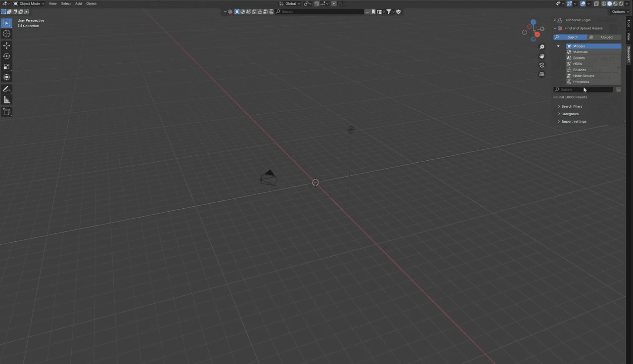Viewport: 633px width, 364px height.
Task: Switch viewport to wireframe shading
Action: click(604, 3)
